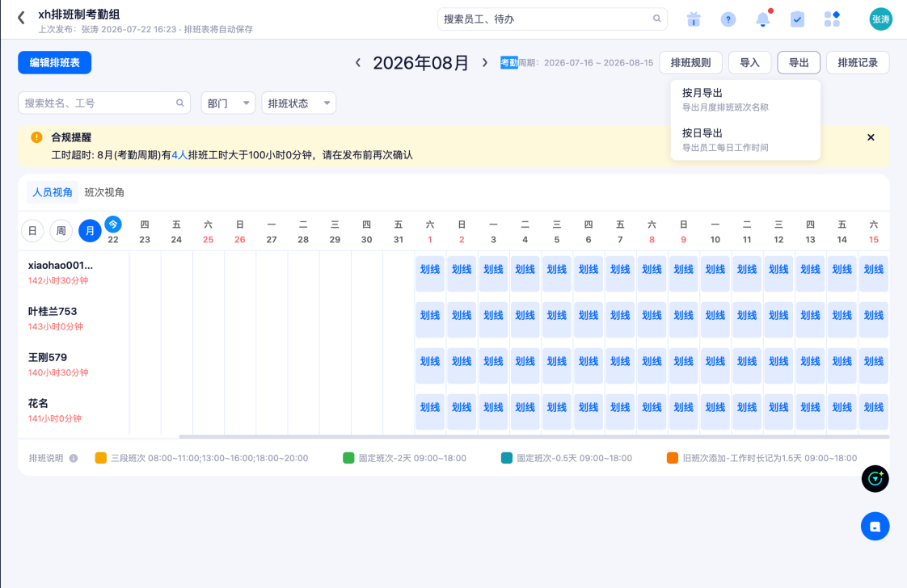Click the 今 today marker on date 22
Image resolution: width=907 pixels, height=588 pixels.
point(113,225)
